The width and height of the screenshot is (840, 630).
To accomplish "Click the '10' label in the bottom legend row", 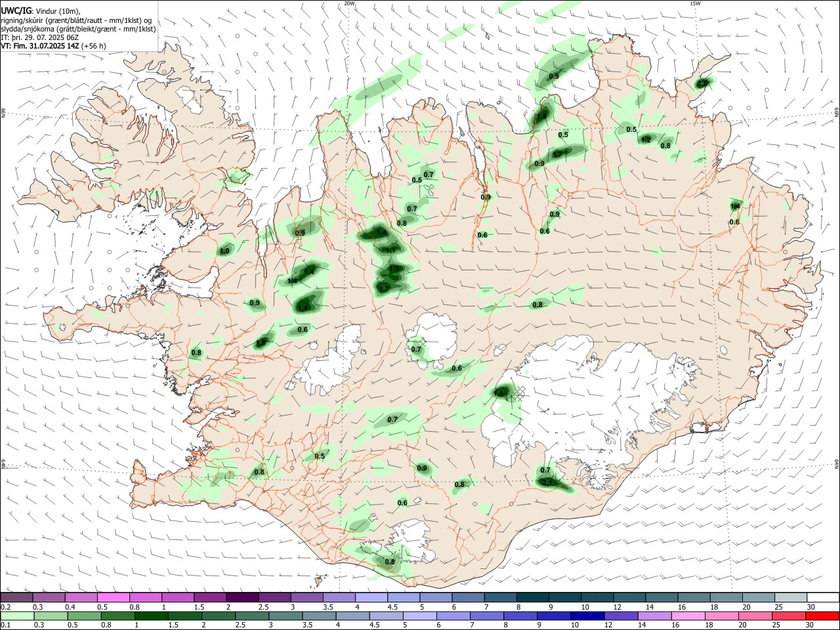I will click(x=574, y=625).
